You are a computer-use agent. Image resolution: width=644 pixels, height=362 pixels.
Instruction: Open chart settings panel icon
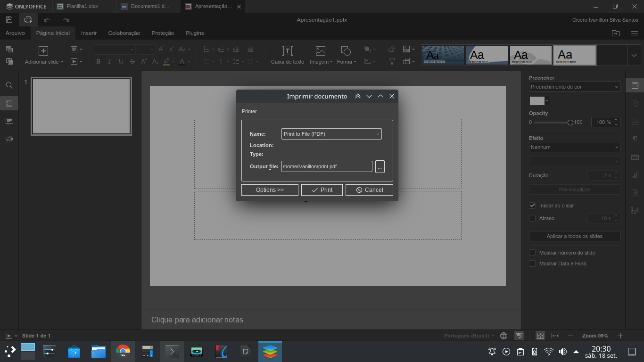point(635,174)
